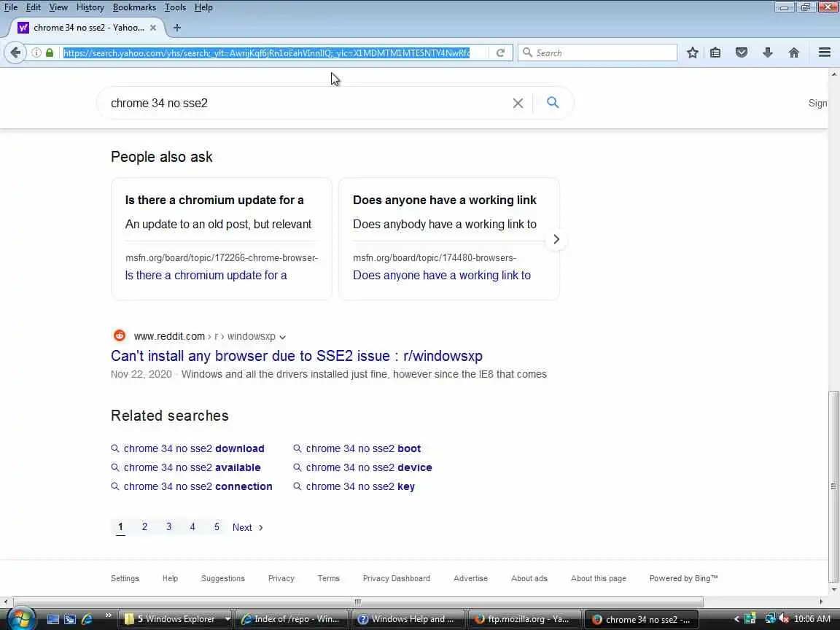Save page to Pocket icon
840x630 pixels.
pos(742,52)
